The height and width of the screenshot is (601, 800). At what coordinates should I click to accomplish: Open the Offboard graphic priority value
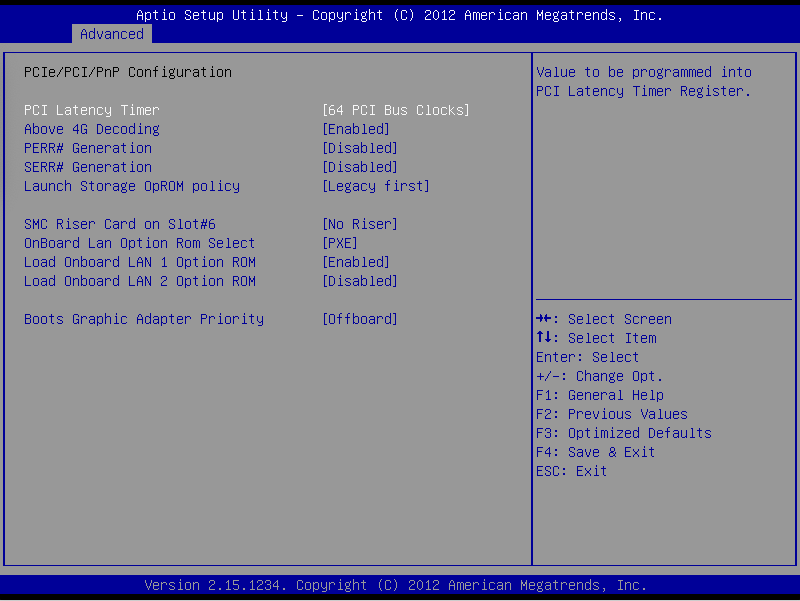tap(359, 319)
